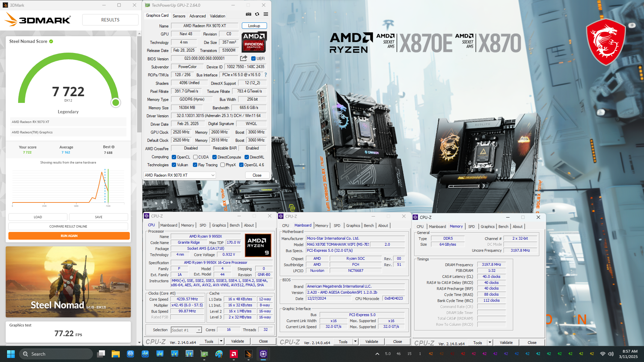Viewport: 644px width, 362px height.
Task: Open Tools dropdown arrow in Memory window
Action: pyautogui.click(x=490, y=343)
